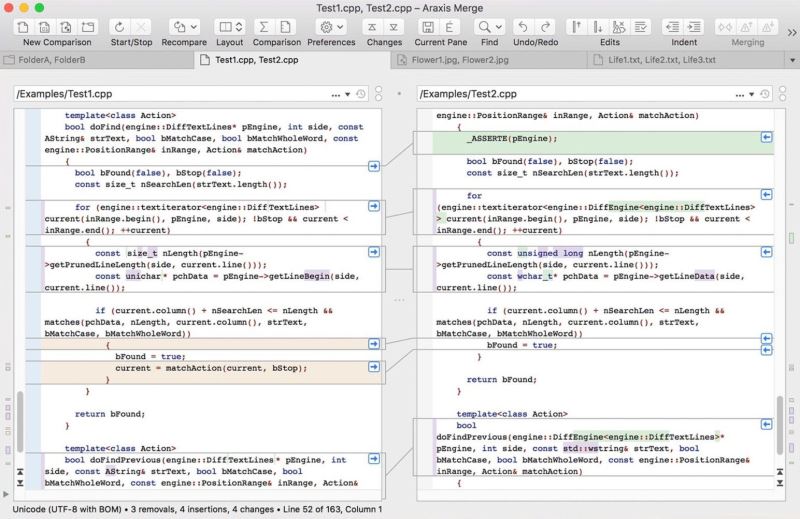Click 'Unicode (UTF-8 with BOM)' in status bar
The height and width of the screenshot is (519, 800).
(x=67, y=509)
